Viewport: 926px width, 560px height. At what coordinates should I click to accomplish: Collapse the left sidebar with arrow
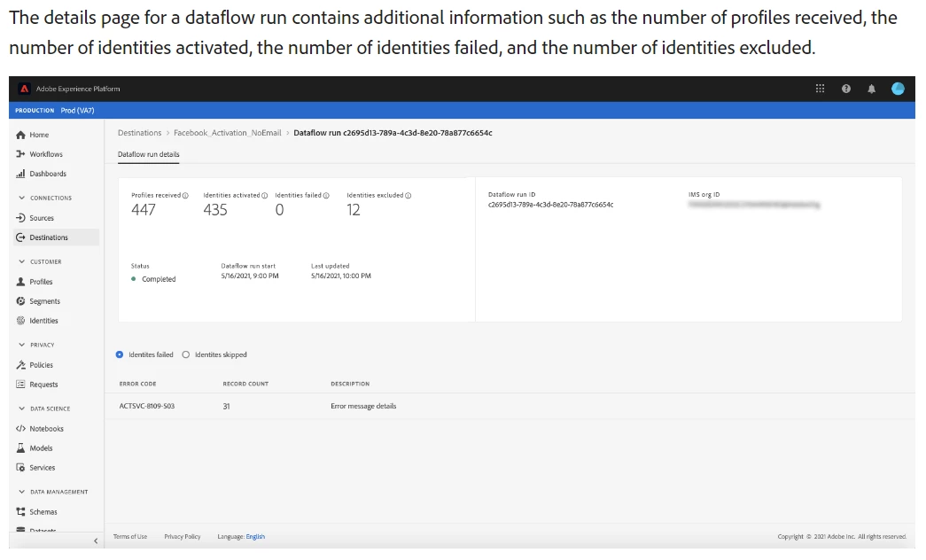pos(96,541)
